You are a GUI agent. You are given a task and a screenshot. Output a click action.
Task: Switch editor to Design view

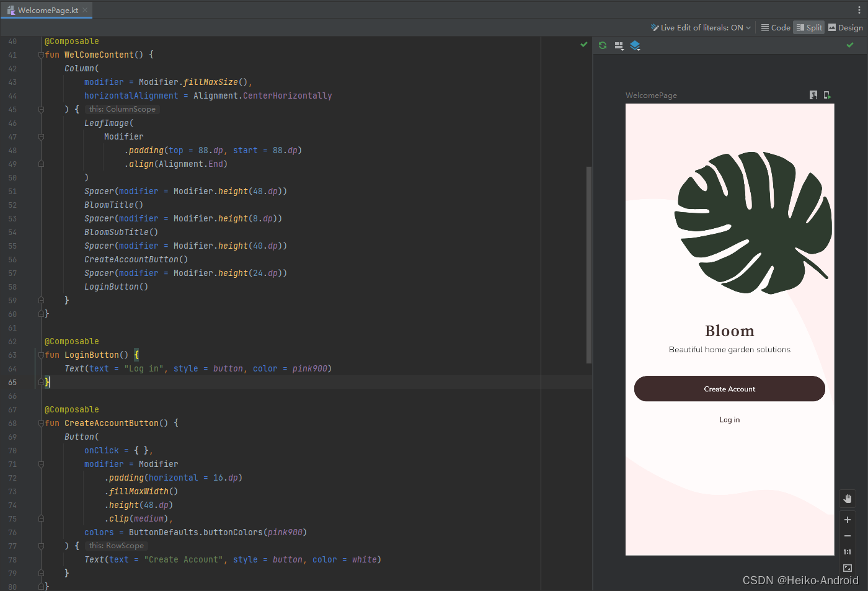[845, 28]
